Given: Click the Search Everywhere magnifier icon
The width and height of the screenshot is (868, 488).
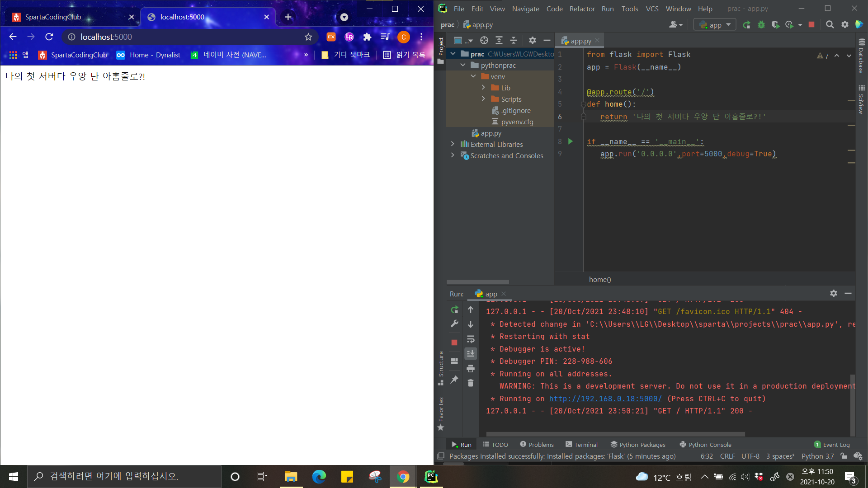Looking at the screenshot, I should click(x=830, y=25).
